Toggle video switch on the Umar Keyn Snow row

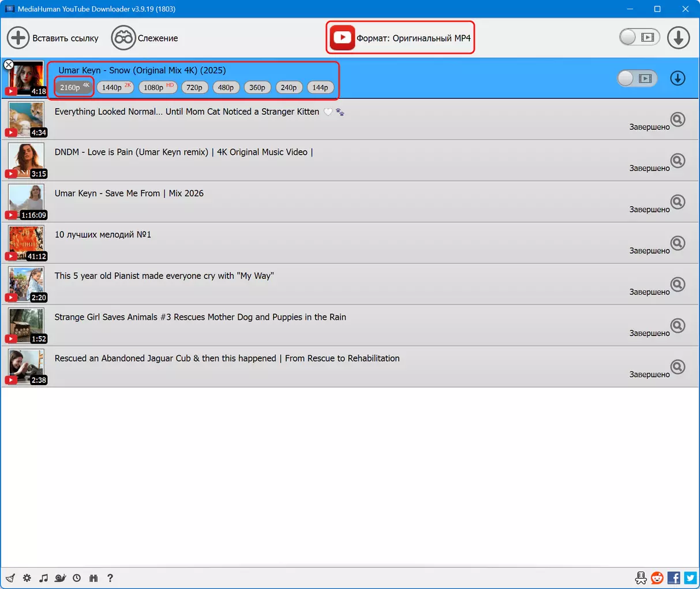[637, 79]
